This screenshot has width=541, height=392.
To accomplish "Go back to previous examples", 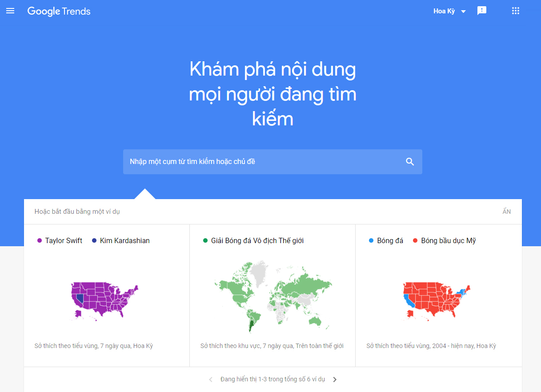I will [210, 379].
